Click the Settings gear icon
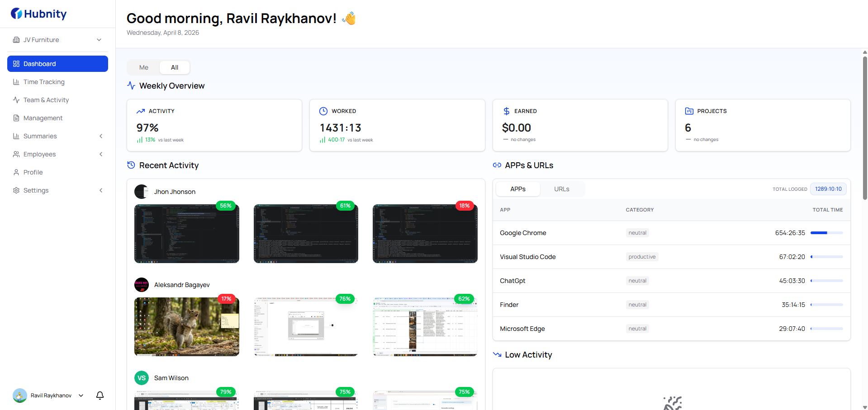The width and height of the screenshot is (868, 410). pyautogui.click(x=16, y=190)
